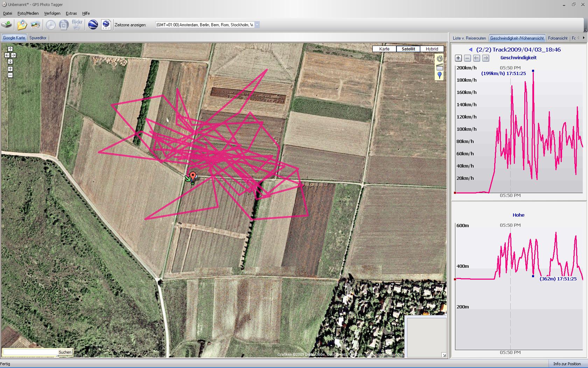Open the Zeitzone anzeigen dropdown
The image size is (588, 368).
click(257, 25)
